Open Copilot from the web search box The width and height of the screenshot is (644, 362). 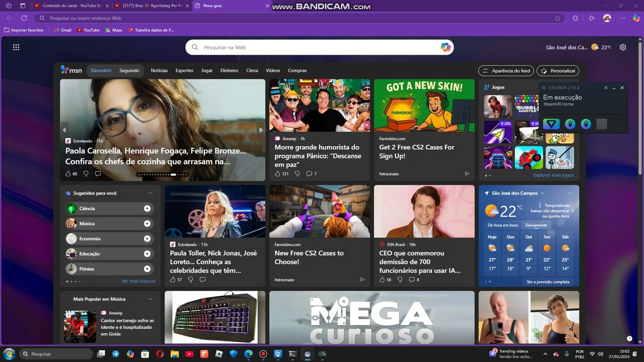[x=446, y=47]
